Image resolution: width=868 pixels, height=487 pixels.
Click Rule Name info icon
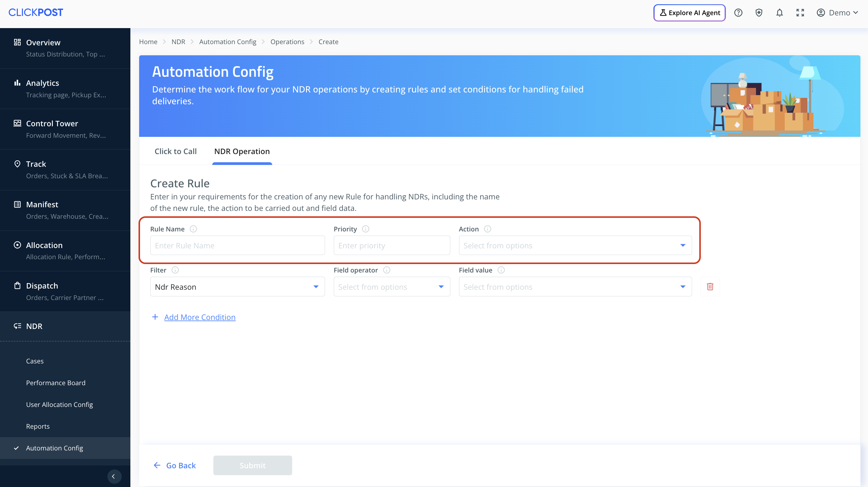pos(193,229)
